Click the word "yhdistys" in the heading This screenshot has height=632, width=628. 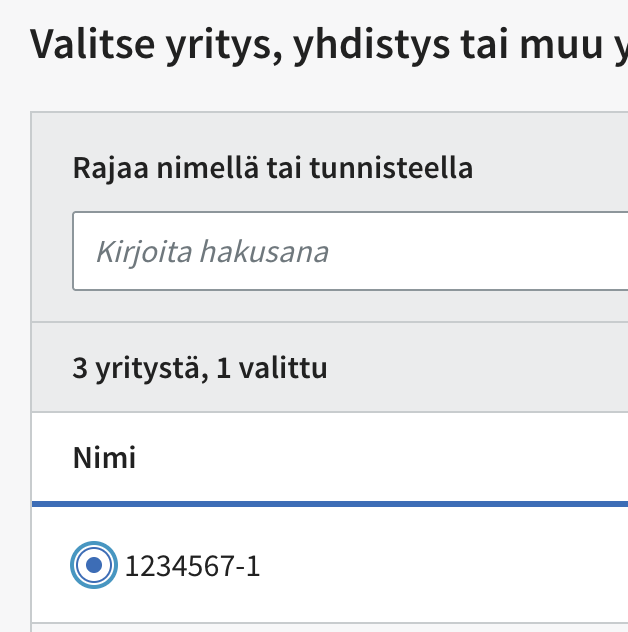pyautogui.click(x=363, y=45)
